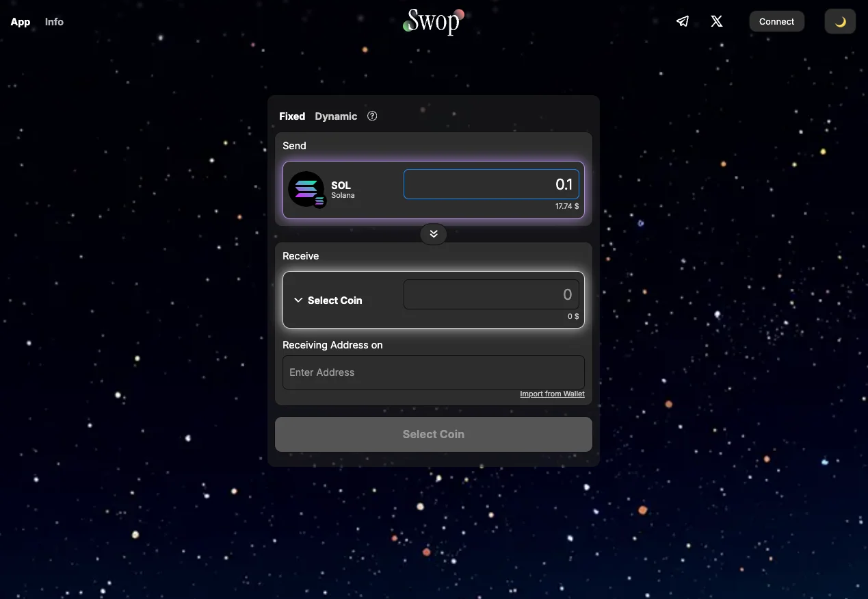Swap send and receive with double-chevron button
Viewport: 868px width, 599px height.
(434, 234)
